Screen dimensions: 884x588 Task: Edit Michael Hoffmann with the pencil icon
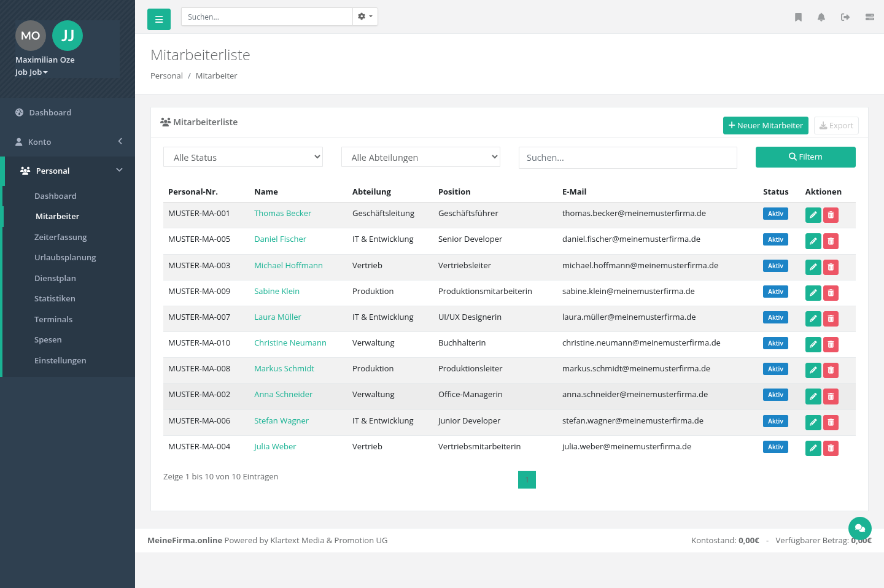coord(813,267)
